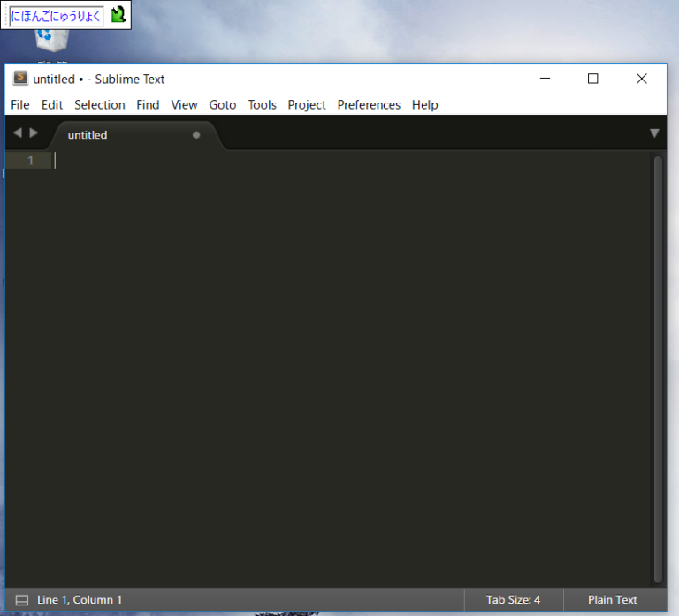This screenshot has width=679, height=616.
Task: Change syntax from Plain Text
Action: (613, 599)
